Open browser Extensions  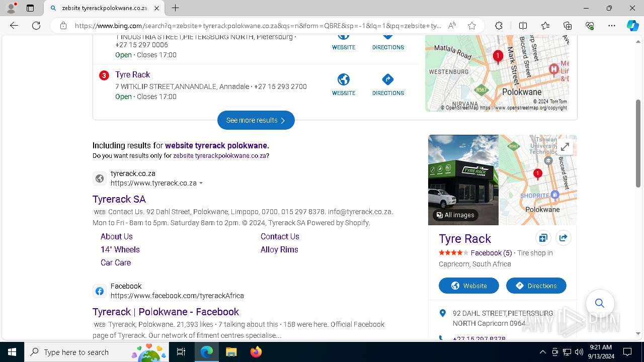[x=499, y=26]
